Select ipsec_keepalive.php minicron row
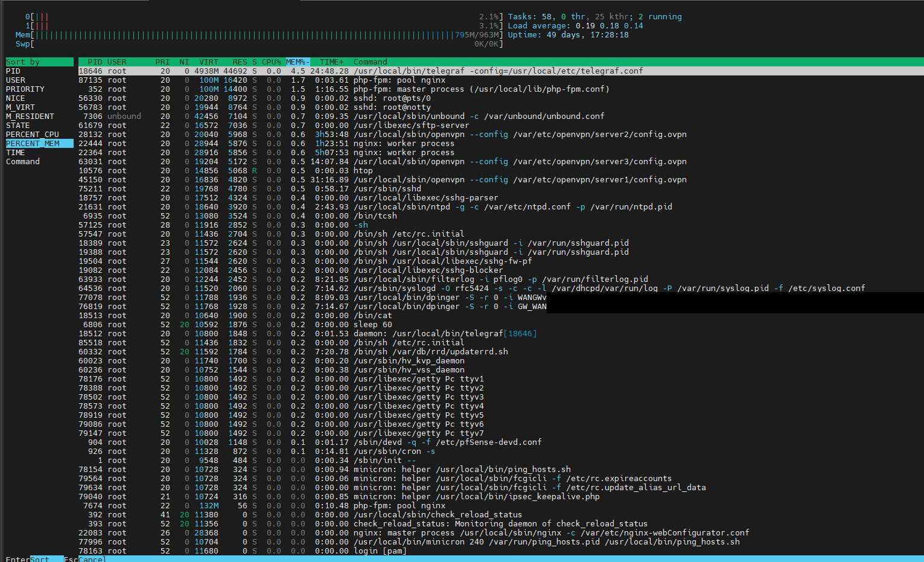Viewport: 924px width, 562px height. coord(501,497)
